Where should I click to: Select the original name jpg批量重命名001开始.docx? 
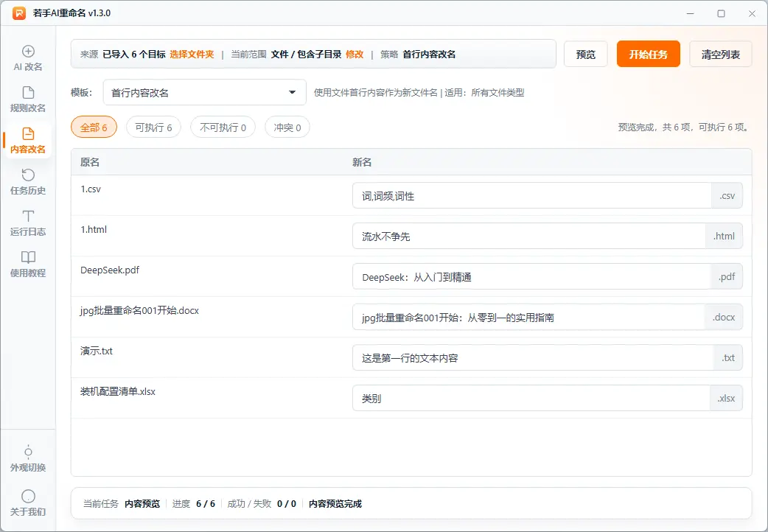pyautogui.click(x=139, y=310)
